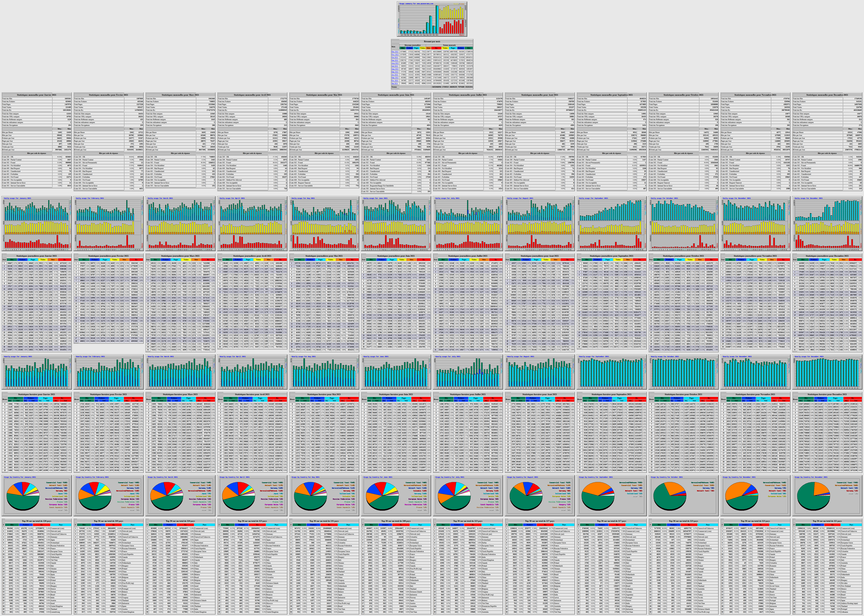Image resolution: width=864 pixels, height=616 pixels.
Task: Open the Fev 2021 month link
Action: click(395, 80)
